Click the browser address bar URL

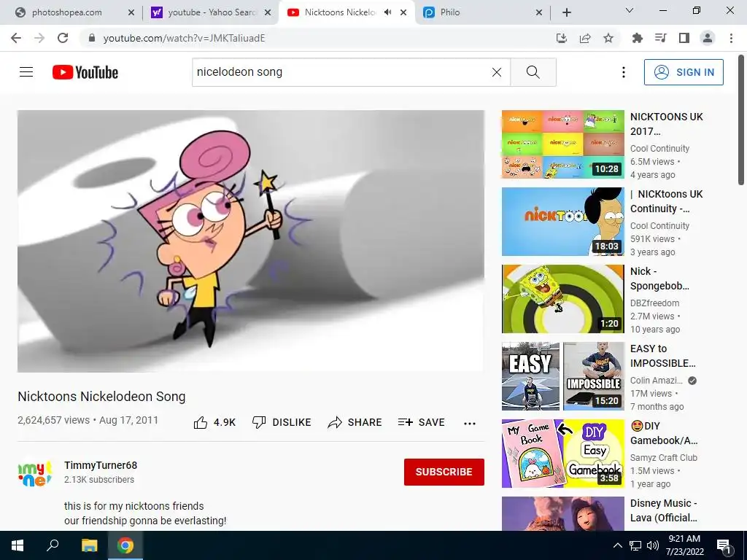(184, 38)
